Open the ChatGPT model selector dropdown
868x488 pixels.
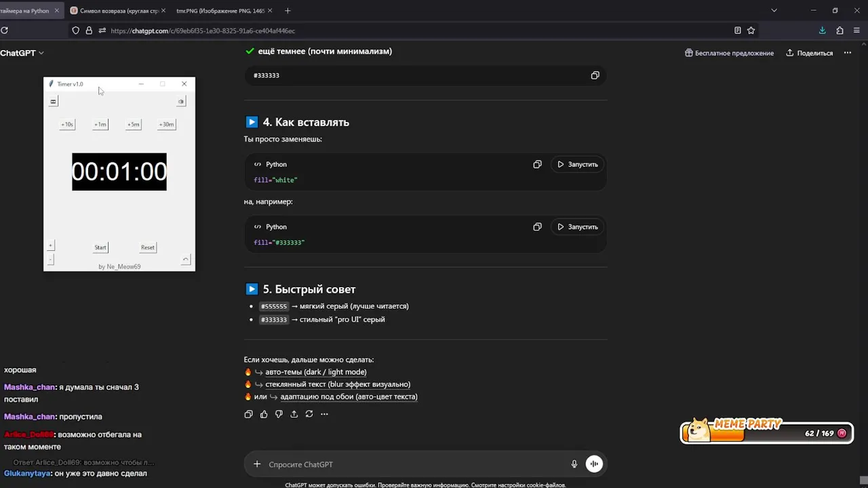pos(22,53)
